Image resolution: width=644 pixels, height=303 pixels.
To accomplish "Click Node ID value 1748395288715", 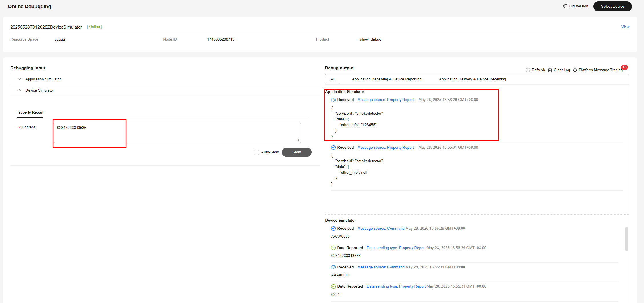I will click(x=221, y=39).
